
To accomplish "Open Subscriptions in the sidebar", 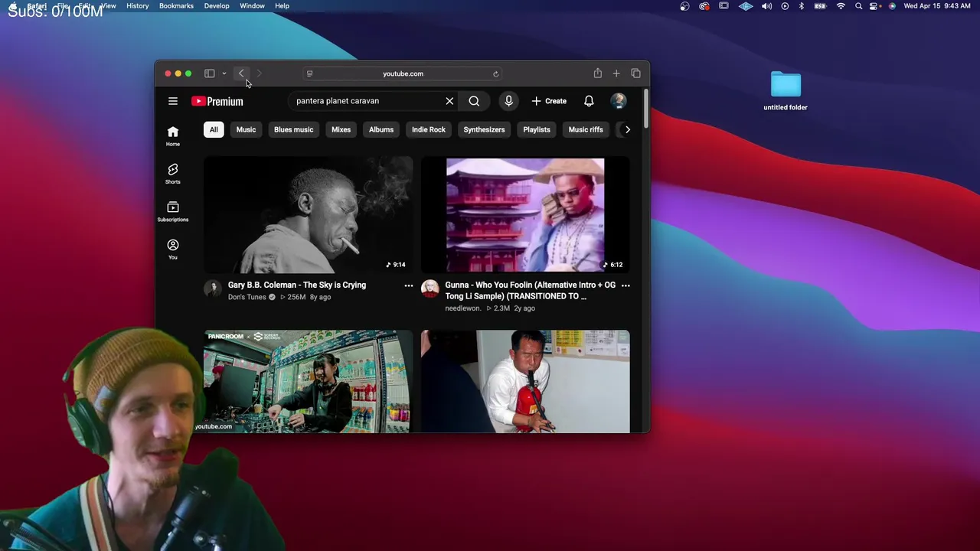I will pos(173,212).
